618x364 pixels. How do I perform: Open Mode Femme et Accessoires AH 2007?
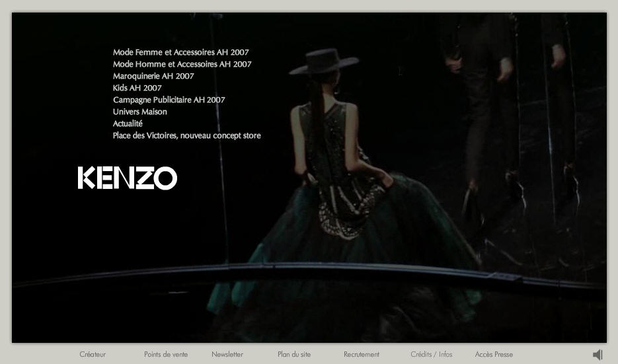click(181, 52)
